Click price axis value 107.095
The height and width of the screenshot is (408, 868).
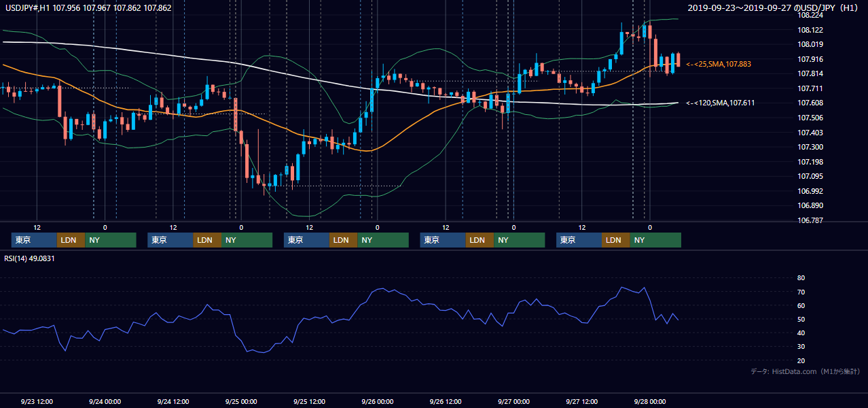pyautogui.click(x=810, y=176)
